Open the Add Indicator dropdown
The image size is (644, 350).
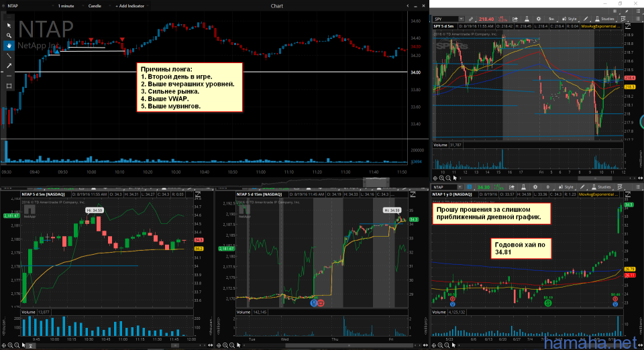click(131, 6)
